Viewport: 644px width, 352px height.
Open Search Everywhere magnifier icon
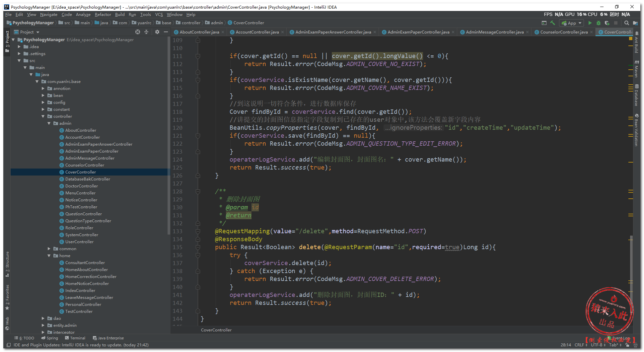coord(626,23)
